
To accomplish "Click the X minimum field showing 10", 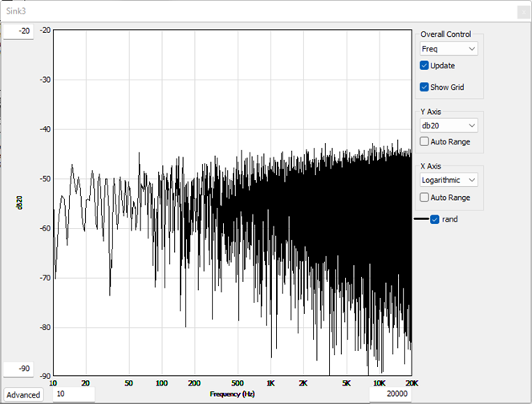I will click(73, 394).
